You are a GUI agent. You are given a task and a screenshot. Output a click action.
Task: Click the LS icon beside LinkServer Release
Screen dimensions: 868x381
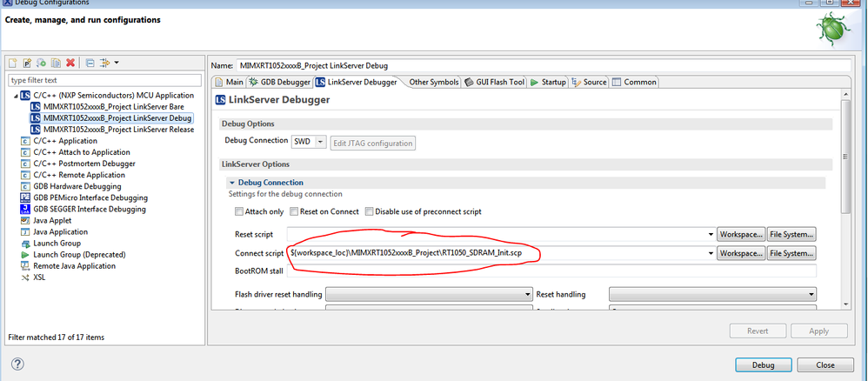pos(36,129)
